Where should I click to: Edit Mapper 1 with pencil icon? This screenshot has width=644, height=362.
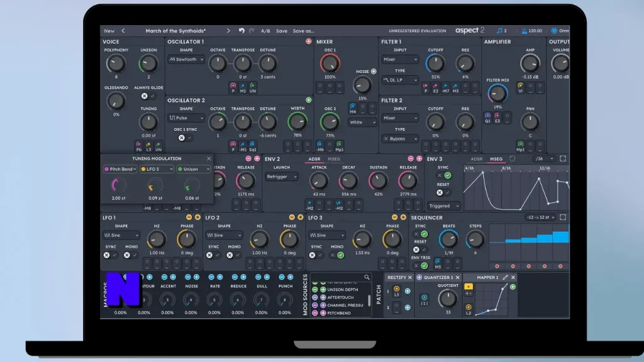(x=505, y=277)
